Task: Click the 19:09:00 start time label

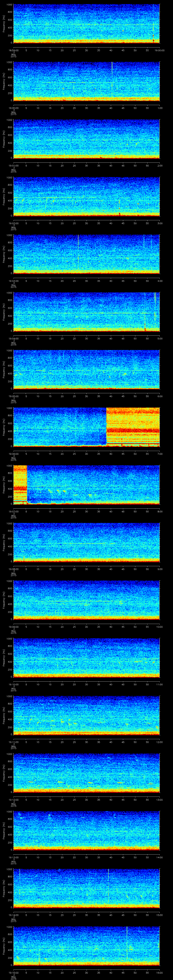Action: click(x=13, y=627)
